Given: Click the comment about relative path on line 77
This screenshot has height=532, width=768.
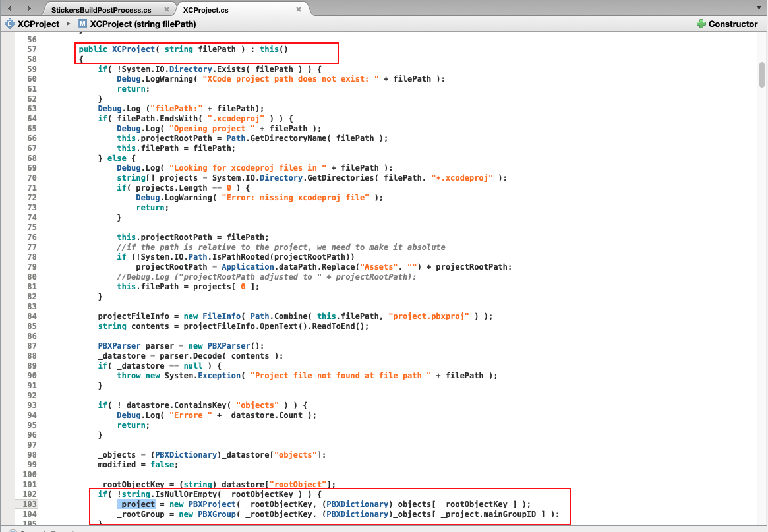Looking at the screenshot, I should 281,247.
